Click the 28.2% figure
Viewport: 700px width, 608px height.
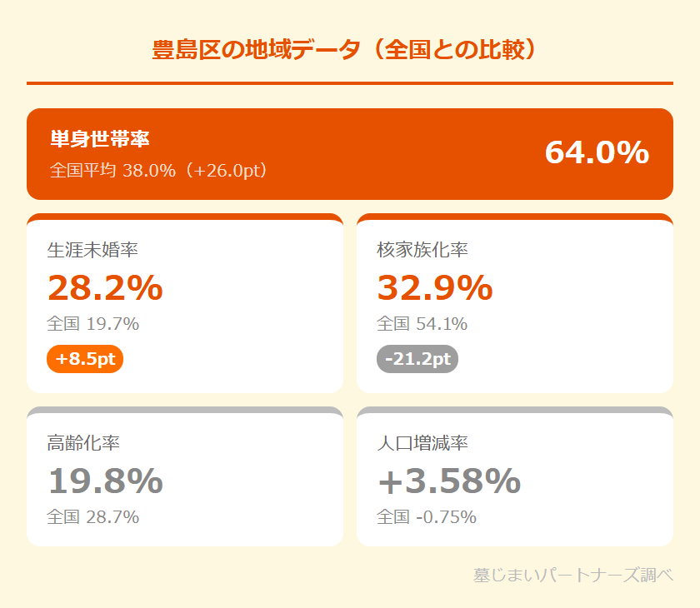pyautogui.click(x=105, y=288)
